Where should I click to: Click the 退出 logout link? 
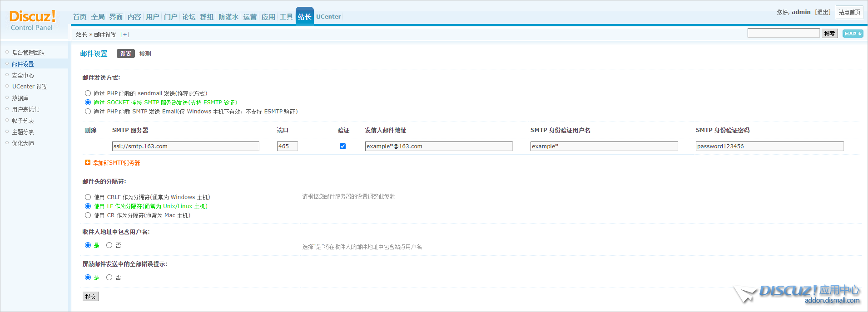click(823, 12)
